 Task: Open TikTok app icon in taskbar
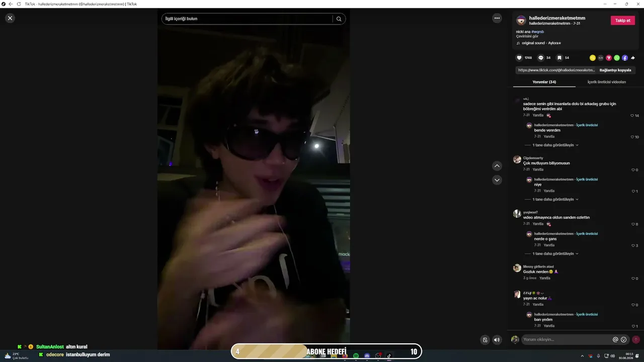click(x=389, y=356)
